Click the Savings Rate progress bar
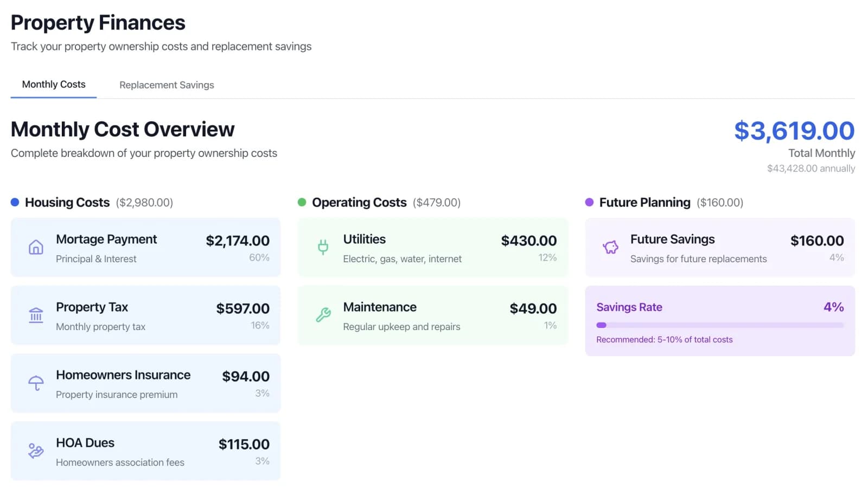Screen dimensions: 868x487 point(720,325)
